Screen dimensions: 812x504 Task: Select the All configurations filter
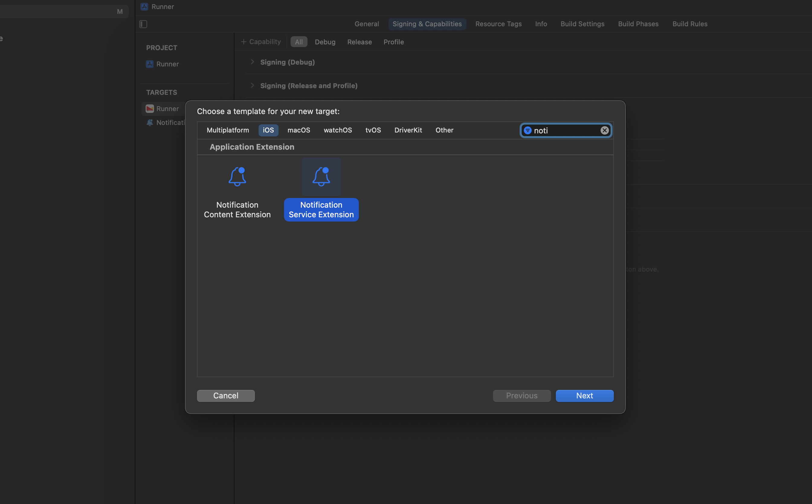(x=299, y=42)
